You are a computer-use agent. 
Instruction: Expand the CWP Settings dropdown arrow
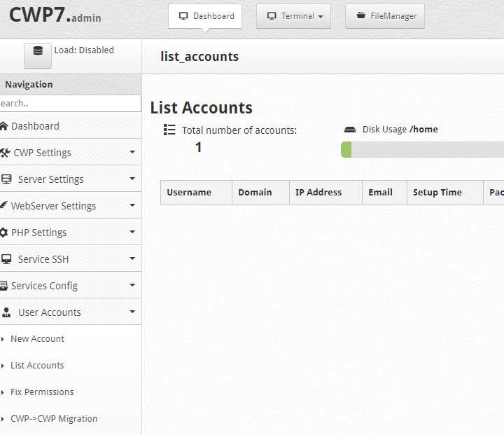132,151
